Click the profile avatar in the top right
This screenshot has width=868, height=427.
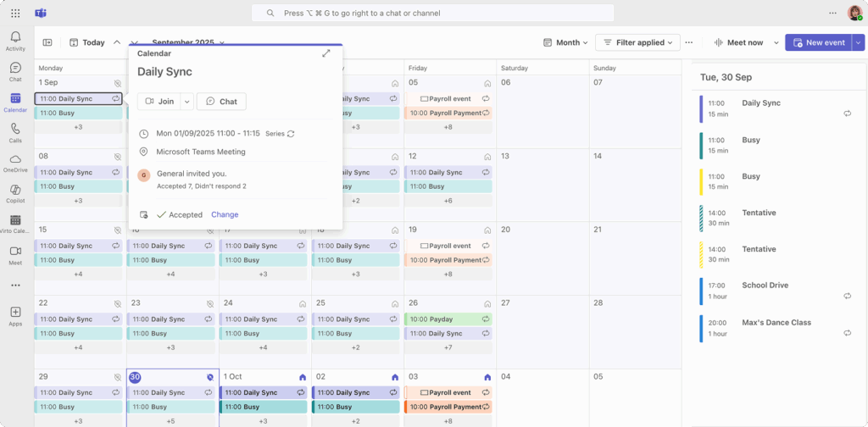(854, 14)
